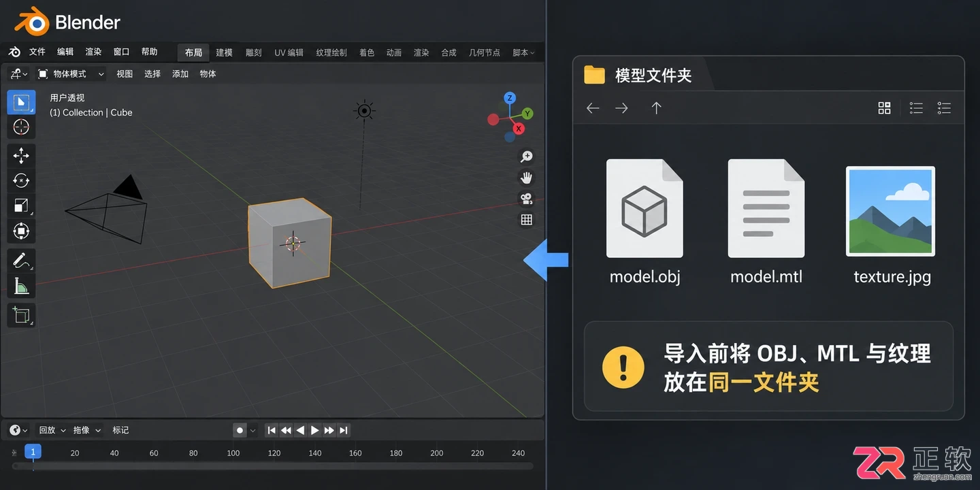Open the timeline editor type dropdown
The height and width of the screenshot is (490, 980).
(18, 430)
